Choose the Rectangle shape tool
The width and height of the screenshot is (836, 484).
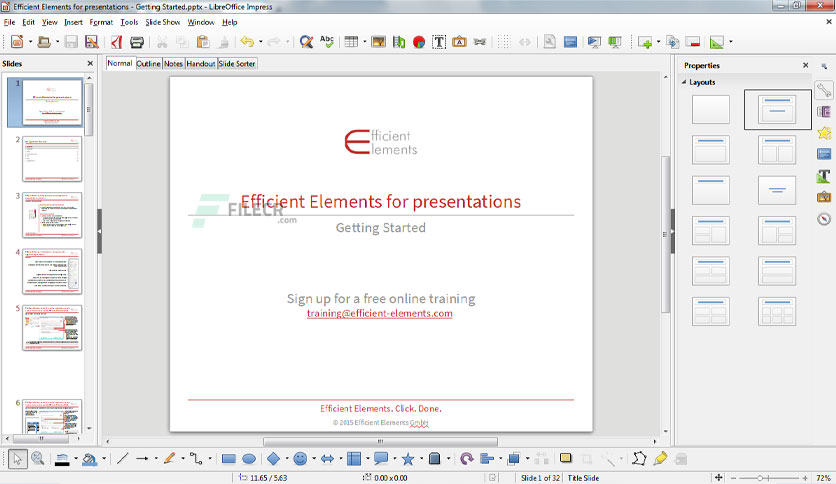tap(229, 459)
